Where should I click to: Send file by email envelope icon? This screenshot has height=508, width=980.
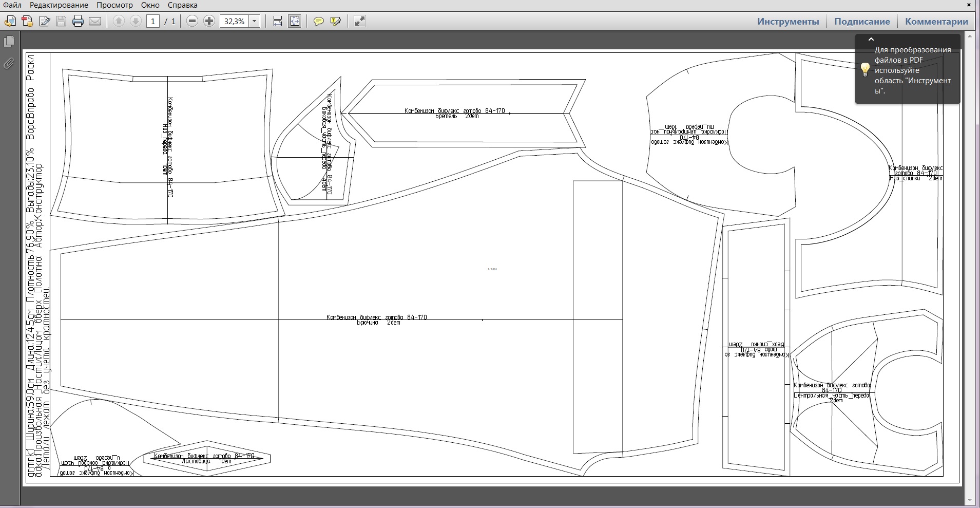click(x=95, y=21)
